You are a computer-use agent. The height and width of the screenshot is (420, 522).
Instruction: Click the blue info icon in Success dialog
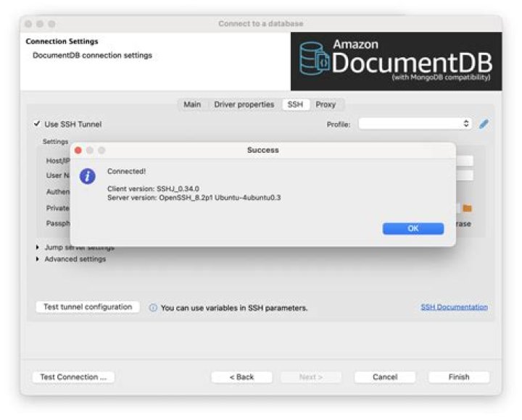[x=88, y=176]
